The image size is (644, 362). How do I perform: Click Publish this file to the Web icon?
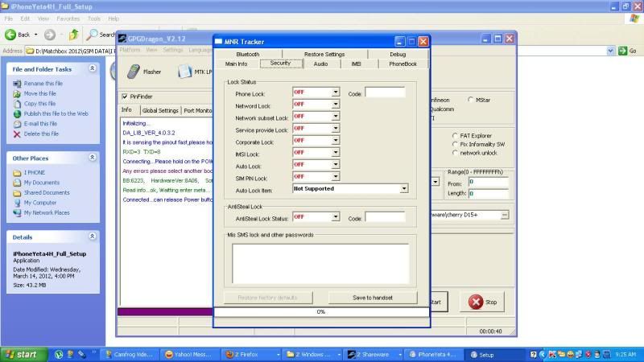[x=17, y=113]
